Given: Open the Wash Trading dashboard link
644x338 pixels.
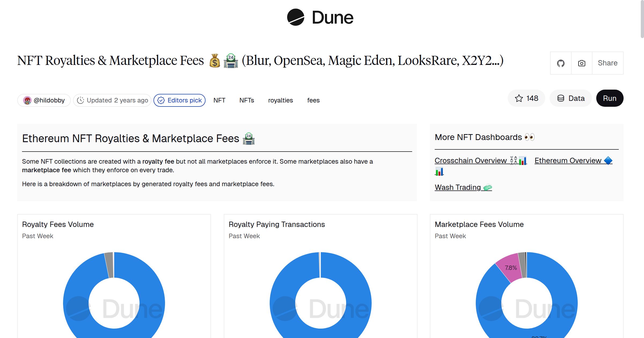Looking at the screenshot, I should [x=458, y=187].
